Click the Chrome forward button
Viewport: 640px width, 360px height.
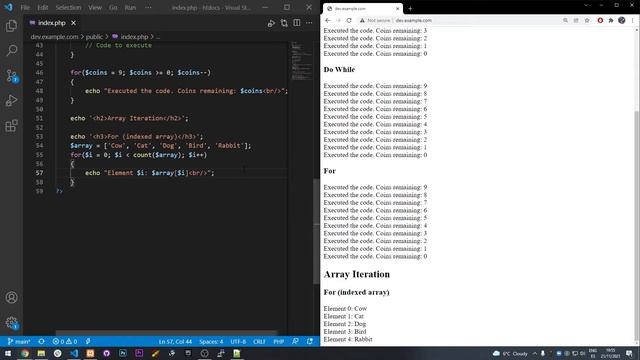(338, 20)
